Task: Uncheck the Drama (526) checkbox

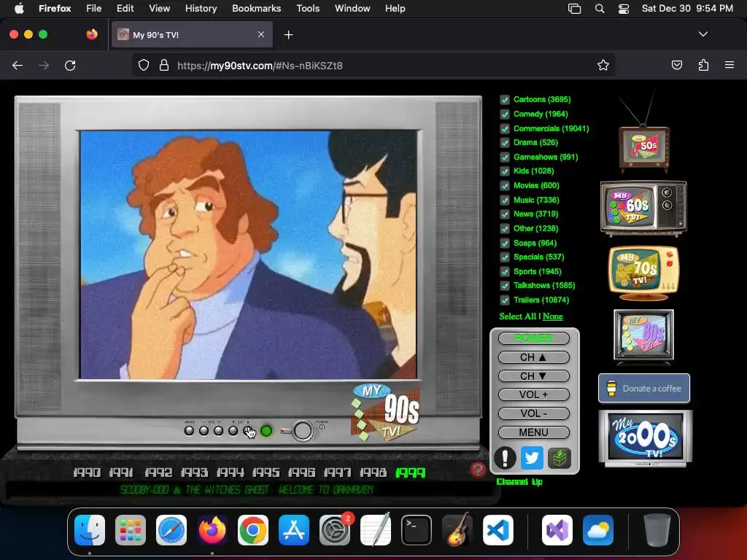Action: 505,142
